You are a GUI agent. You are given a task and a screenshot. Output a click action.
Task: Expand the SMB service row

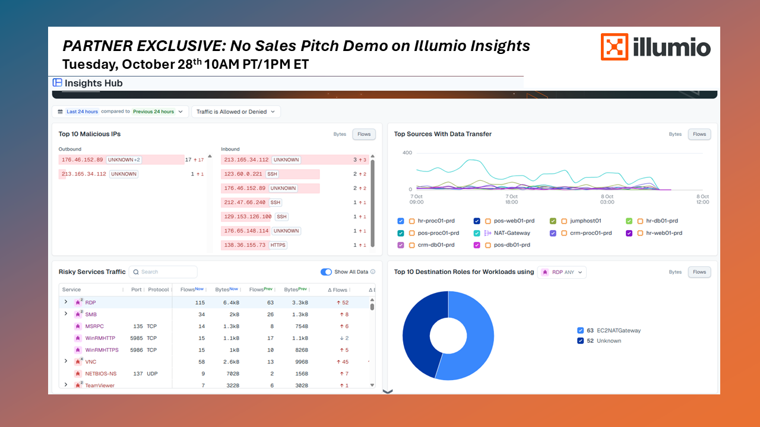point(66,314)
